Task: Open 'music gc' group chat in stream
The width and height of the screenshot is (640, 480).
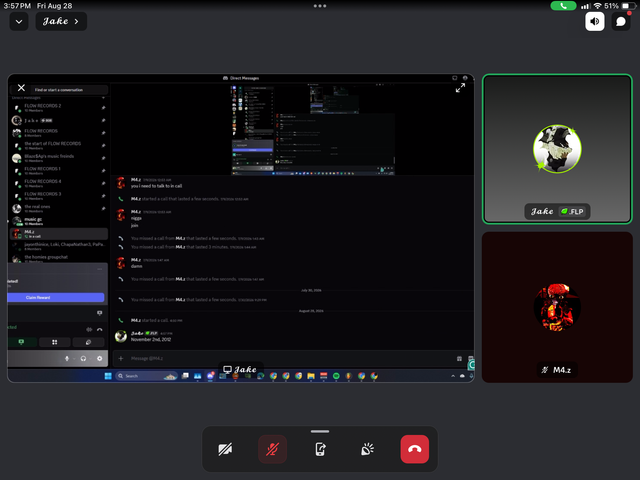Action: (x=58, y=221)
